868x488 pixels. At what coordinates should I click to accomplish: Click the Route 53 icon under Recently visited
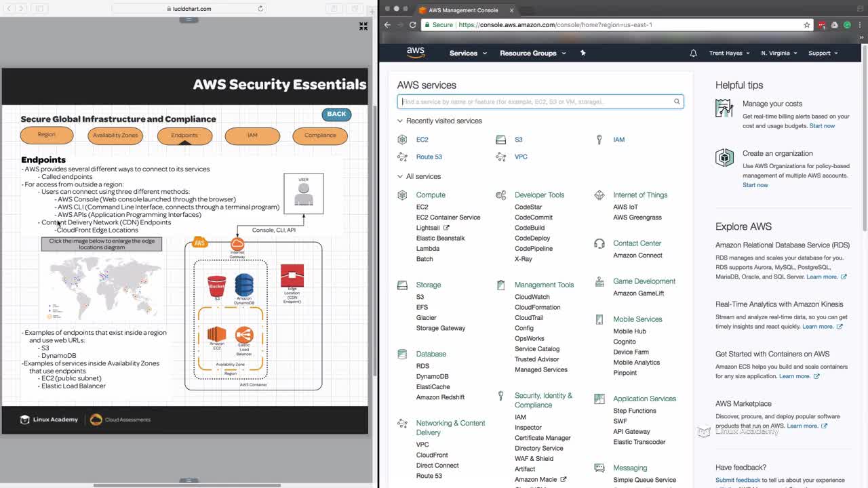[x=402, y=157]
